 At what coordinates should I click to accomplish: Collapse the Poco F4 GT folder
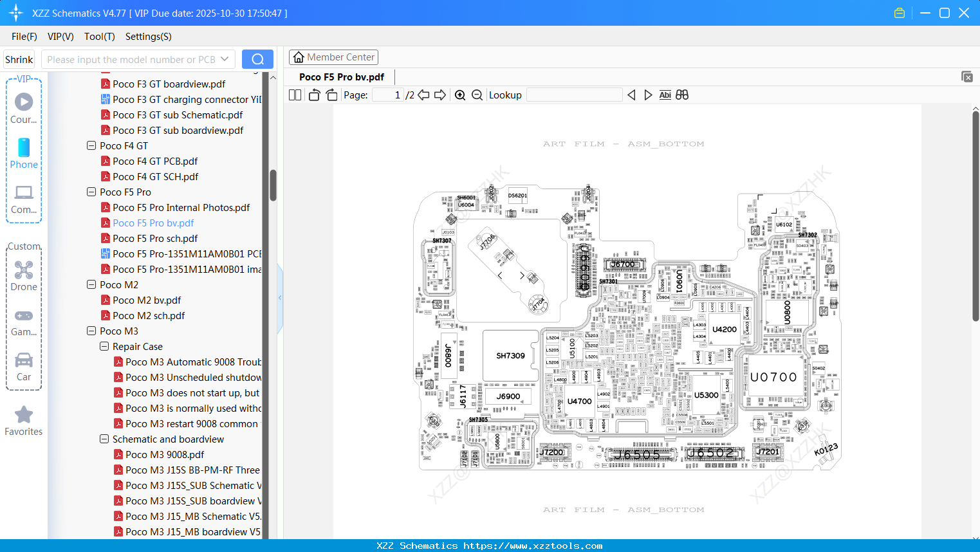[x=91, y=146]
